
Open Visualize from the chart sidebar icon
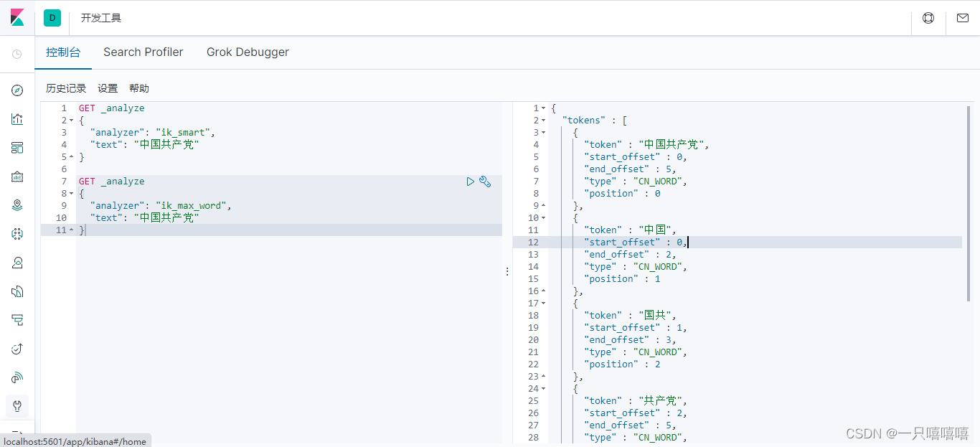(x=17, y=119)
